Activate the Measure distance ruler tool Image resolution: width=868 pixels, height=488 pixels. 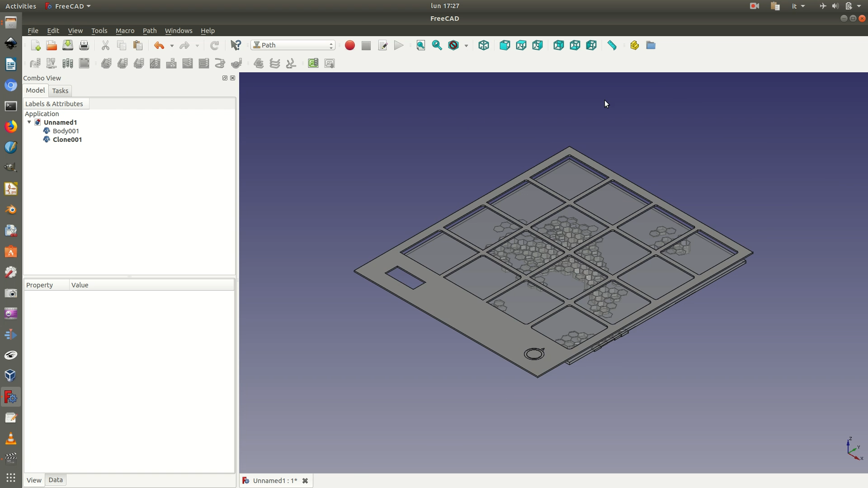point(612,45)
